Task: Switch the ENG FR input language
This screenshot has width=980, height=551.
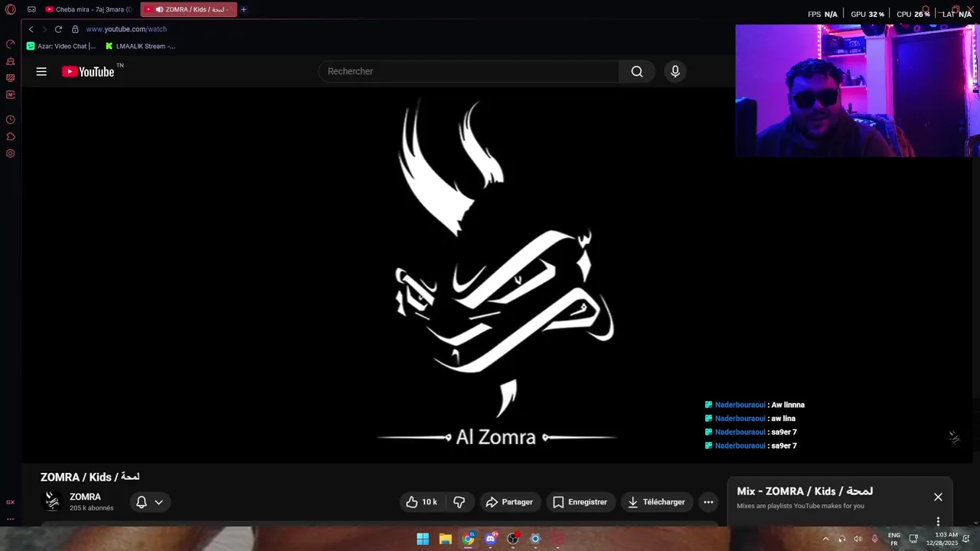Action: (x=893, y=539)
